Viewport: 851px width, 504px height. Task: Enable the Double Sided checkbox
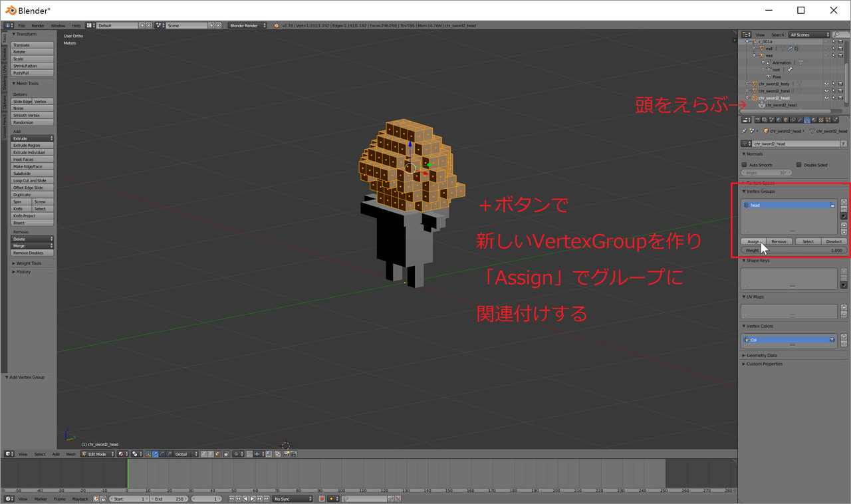click(x=798, y=165)
